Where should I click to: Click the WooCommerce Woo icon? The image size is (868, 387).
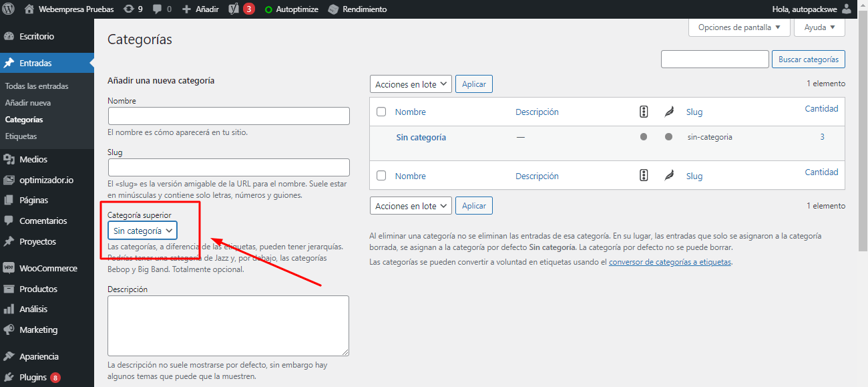click(x=9, y=268)
